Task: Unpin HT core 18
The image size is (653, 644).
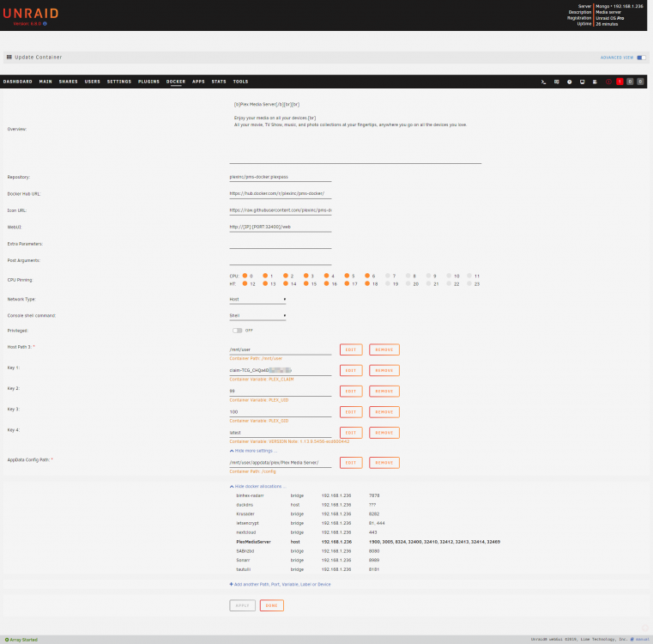Action: click(x=367, y=283)
